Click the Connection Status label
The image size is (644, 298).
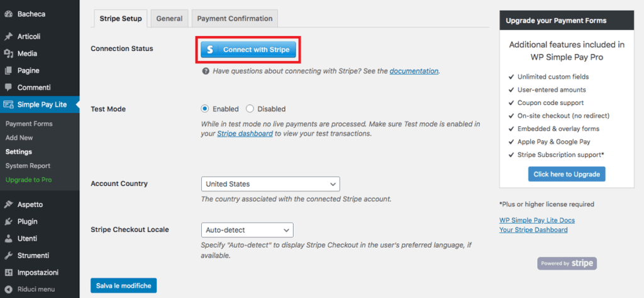[122, 48]
